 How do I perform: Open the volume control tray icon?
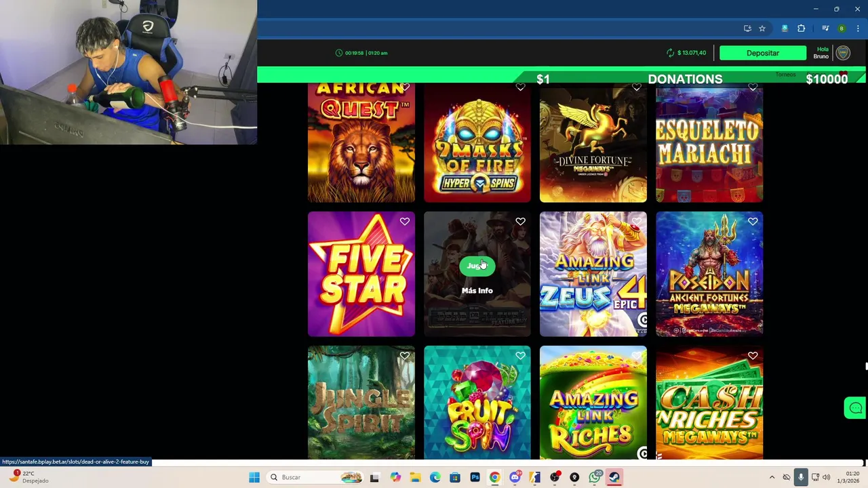827,477
